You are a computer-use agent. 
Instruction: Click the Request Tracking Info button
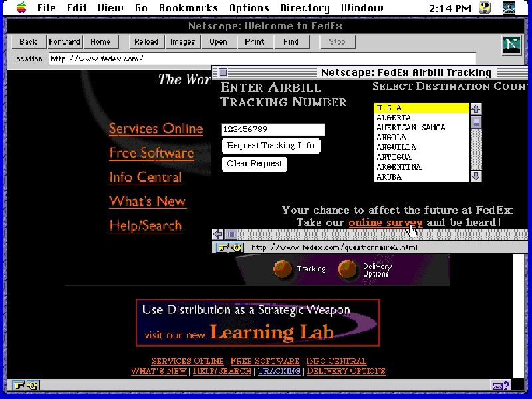point(271,146)
